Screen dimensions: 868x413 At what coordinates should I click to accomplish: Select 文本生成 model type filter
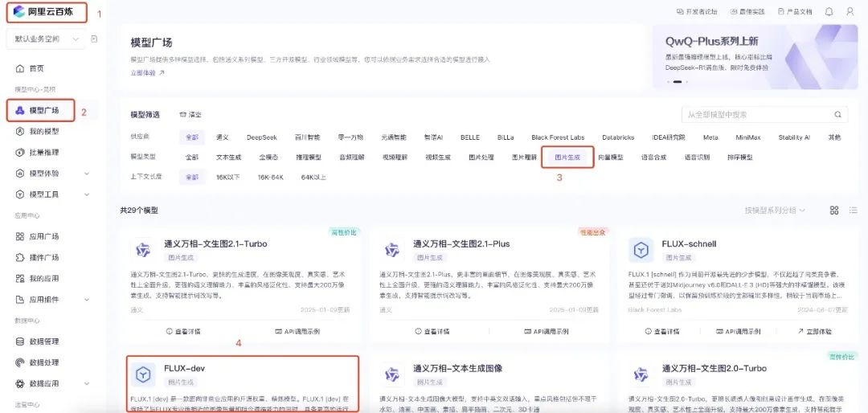[x=228, y=157]
